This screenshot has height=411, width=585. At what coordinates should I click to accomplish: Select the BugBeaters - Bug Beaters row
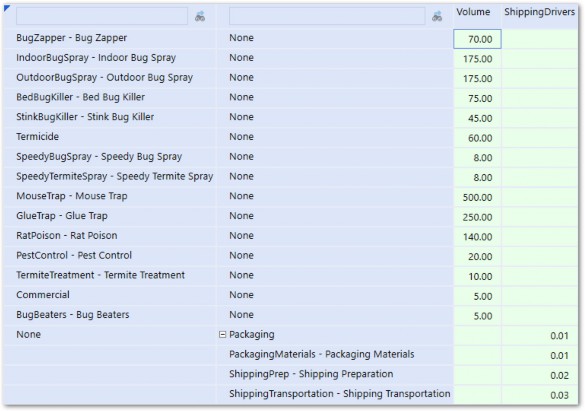pos(73,315)
